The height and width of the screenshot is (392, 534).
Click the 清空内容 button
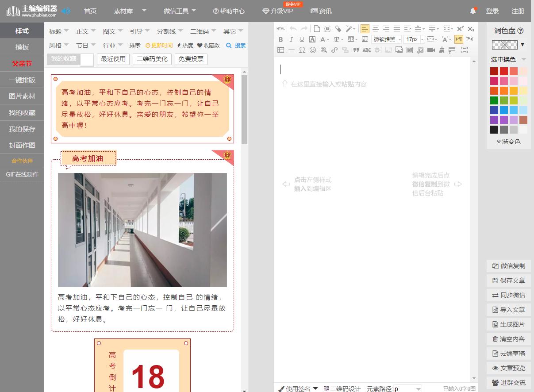tap(508, 339)
